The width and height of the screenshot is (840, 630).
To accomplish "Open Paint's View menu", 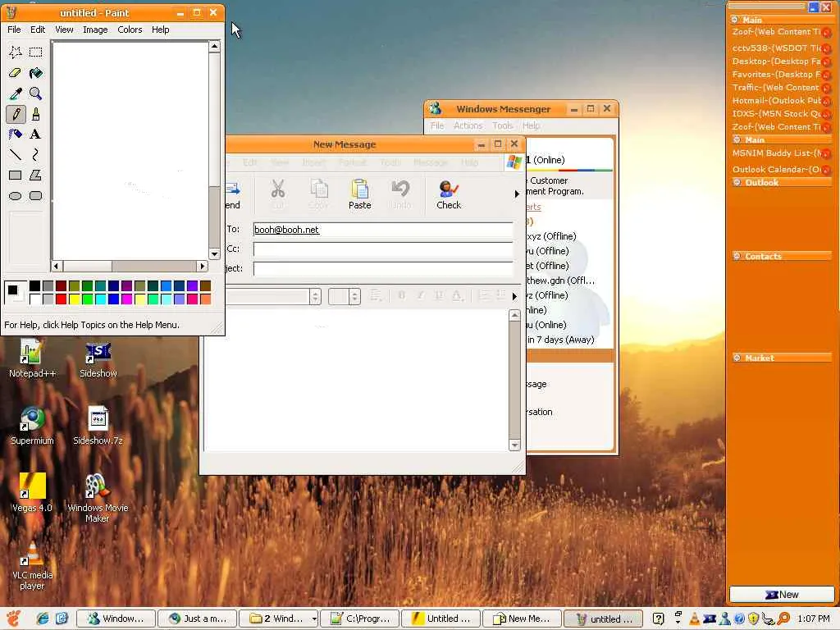I will tap(64, 30).
